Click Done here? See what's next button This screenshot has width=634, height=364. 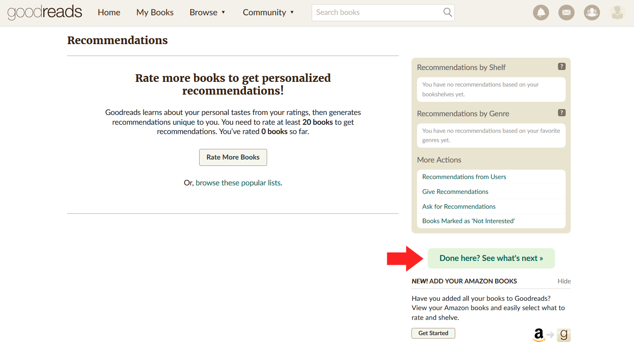pos(491,258)
